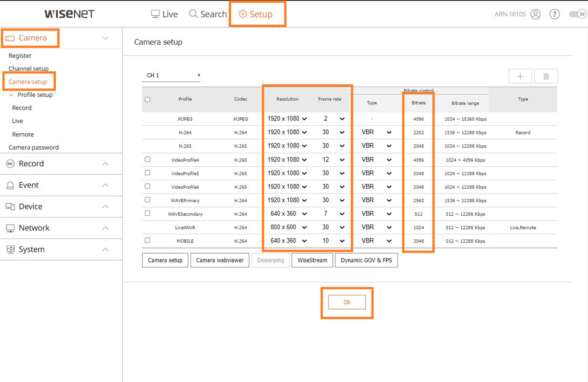
Task: Click the System settings icon in sidebar
Action: pos(10,250)
